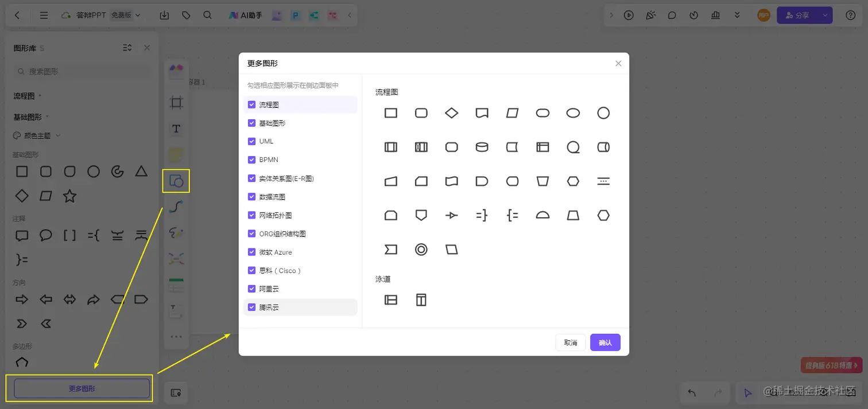The height and width of the screenshot is (409, 868).
Task: Select the diamond decision shape in dialog
Action: tap(452, 113)
